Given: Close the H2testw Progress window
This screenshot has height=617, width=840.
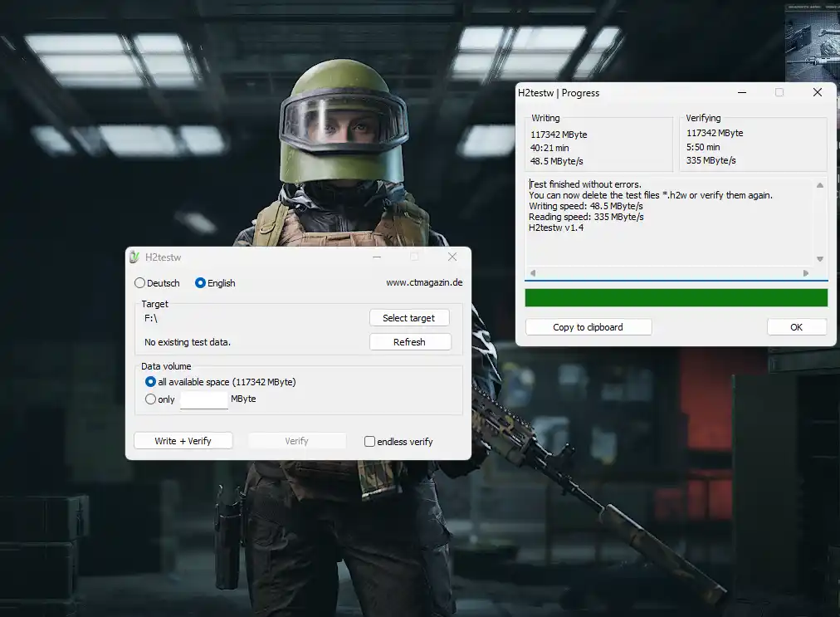Looking at the screenshot, I should [818, 92].
